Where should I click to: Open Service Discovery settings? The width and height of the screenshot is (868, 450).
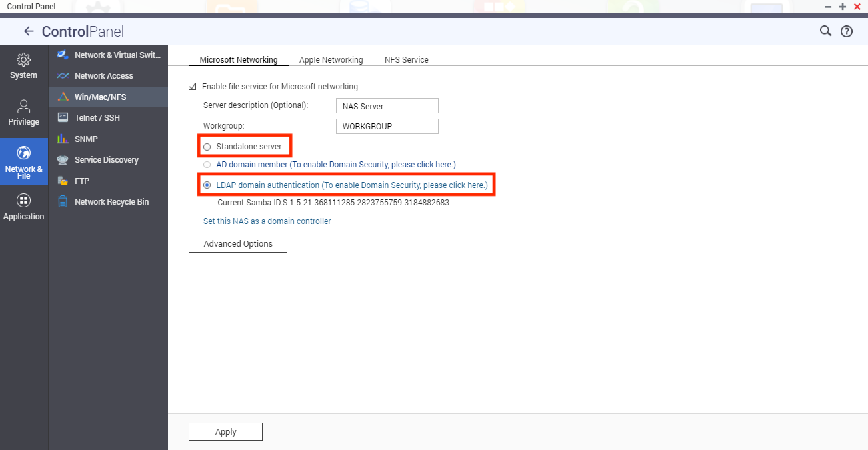pyautogui.click(x=106, y=160)
